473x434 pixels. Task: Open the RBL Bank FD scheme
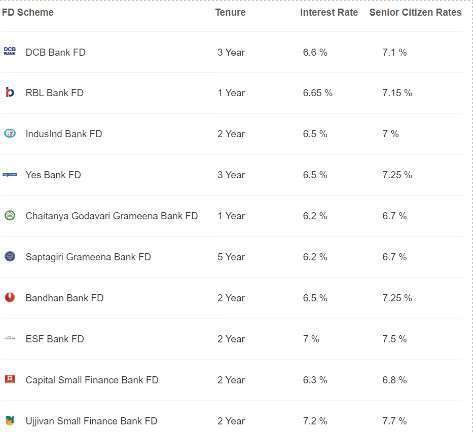(54, 93)
